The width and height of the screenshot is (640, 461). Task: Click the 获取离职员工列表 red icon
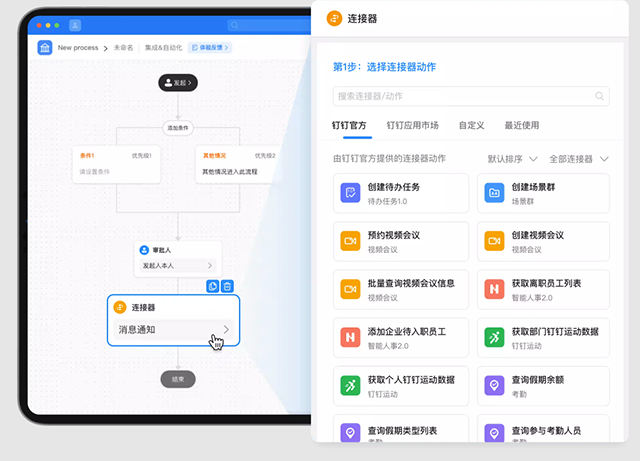494,289
